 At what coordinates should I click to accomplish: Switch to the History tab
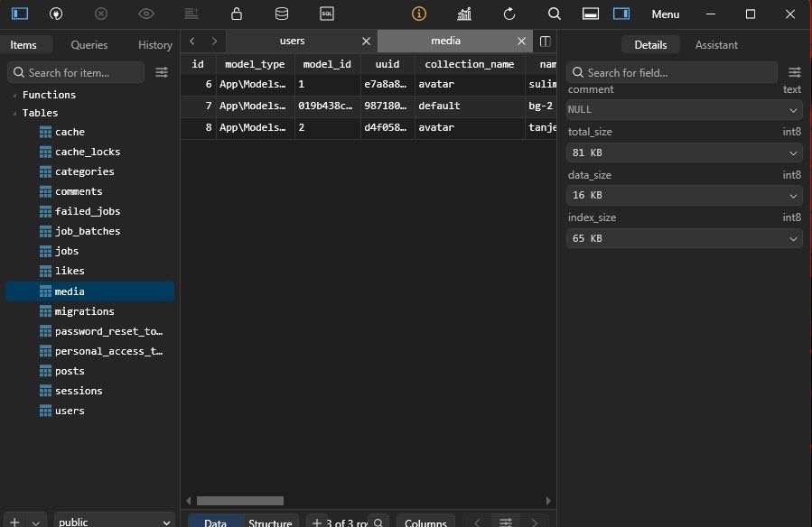coord(154,45)
